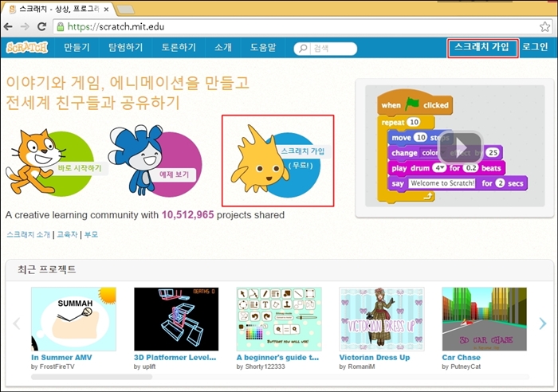Image resolution: width=558 pixels, height=392 pixels.
Task: Open the Car Chase thumbnail
Action: click(485, 319)
